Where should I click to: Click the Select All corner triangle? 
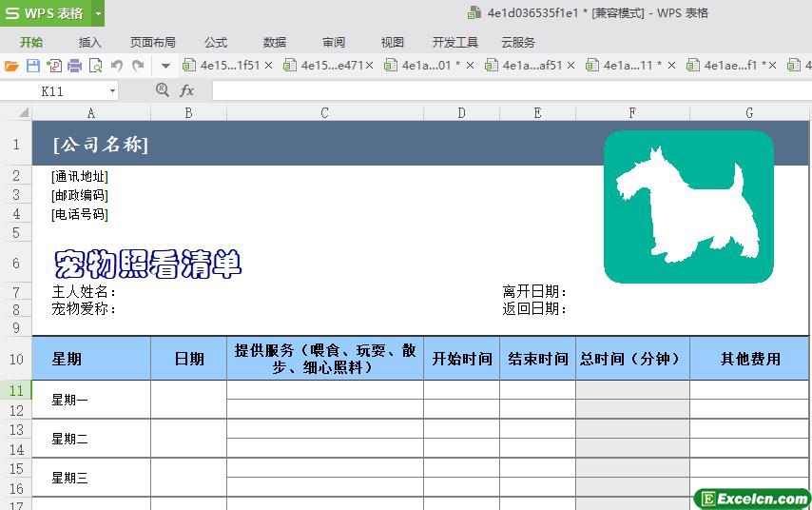24,112
